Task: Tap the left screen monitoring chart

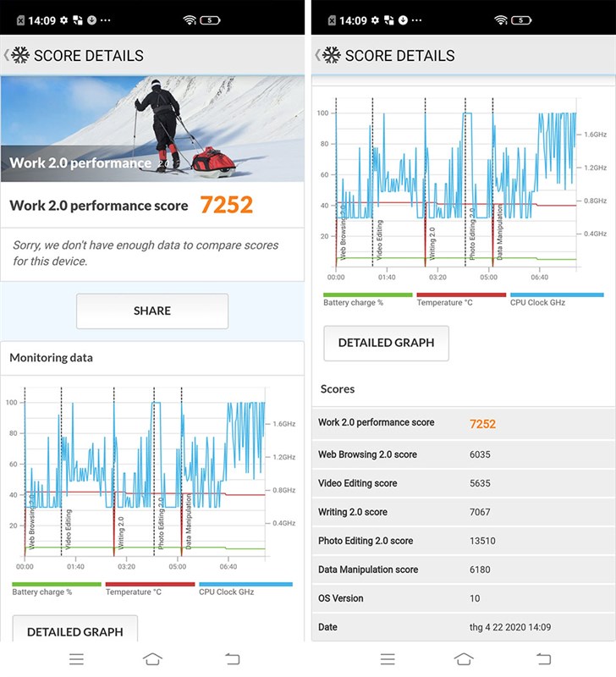Action: [x=151, y=479]
